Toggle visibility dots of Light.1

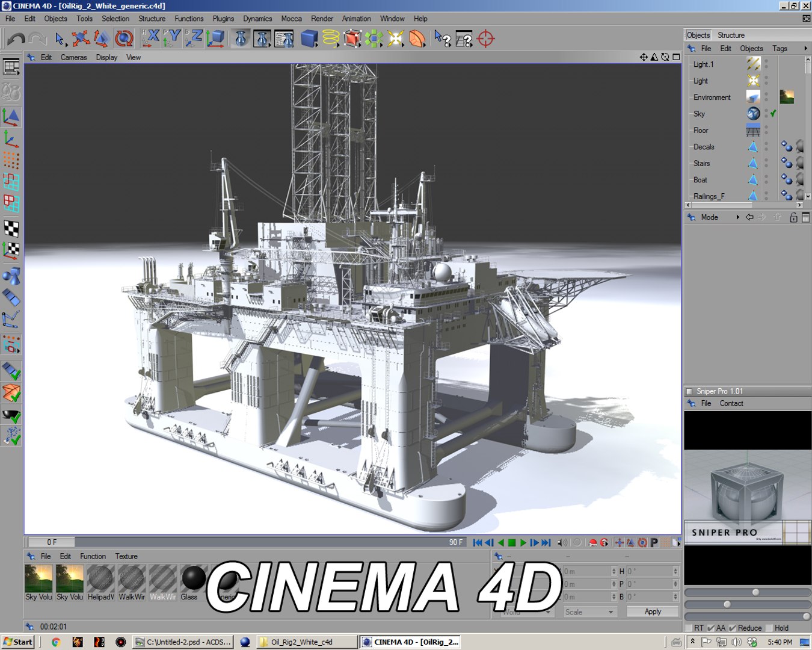pos(766,64)
